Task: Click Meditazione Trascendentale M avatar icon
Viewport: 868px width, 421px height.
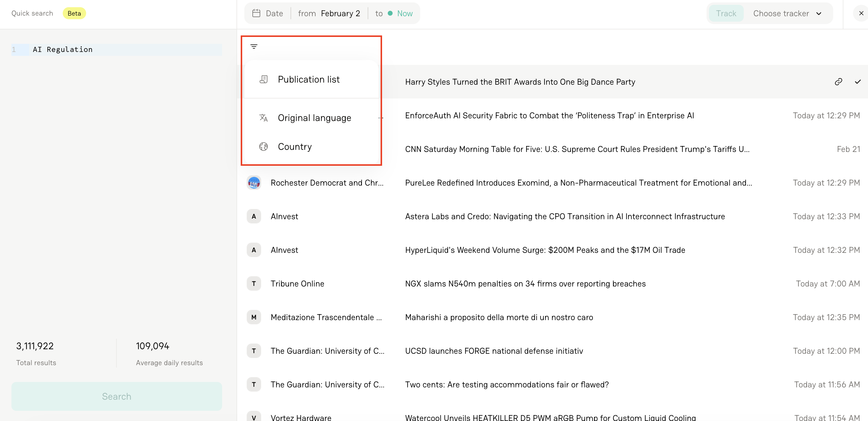Action: coord(254,317)
